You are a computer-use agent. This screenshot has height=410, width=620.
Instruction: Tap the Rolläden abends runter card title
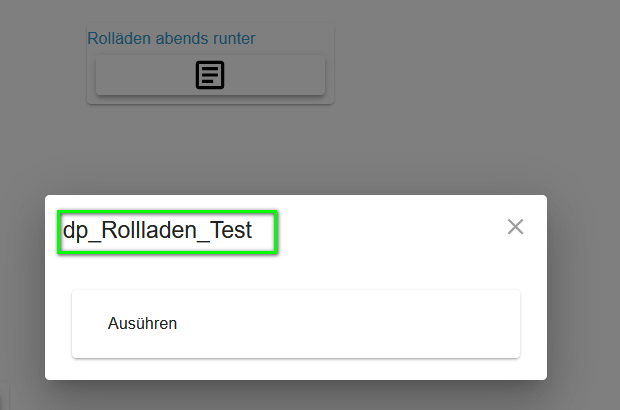pyautogui.click(x=172, y=39)
